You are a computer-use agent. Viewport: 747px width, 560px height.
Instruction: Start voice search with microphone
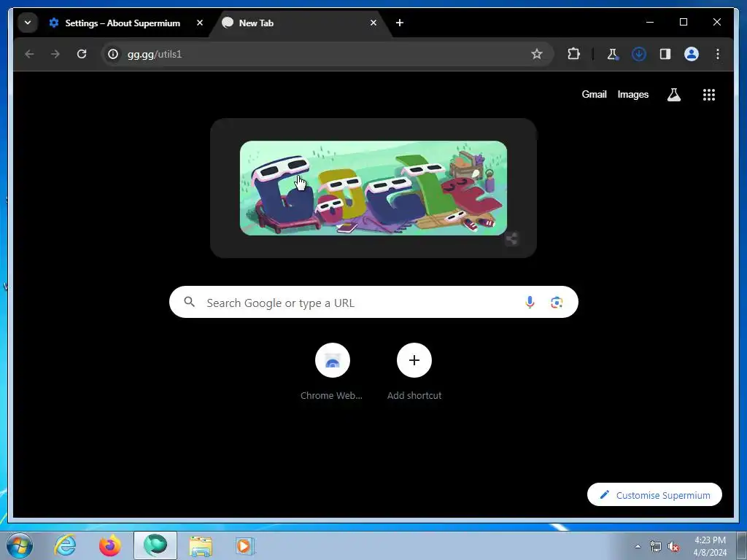click(x=530, y=303)
